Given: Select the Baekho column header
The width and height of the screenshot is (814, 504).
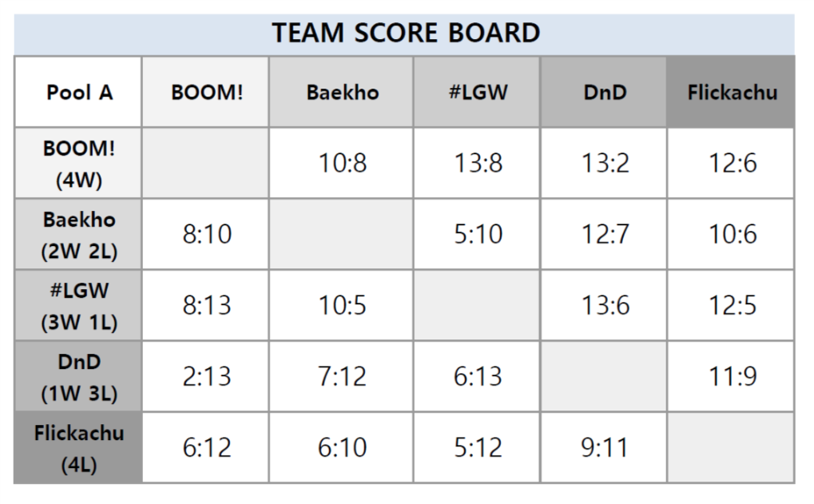Looking at the screenshot, I should point(341,92).
